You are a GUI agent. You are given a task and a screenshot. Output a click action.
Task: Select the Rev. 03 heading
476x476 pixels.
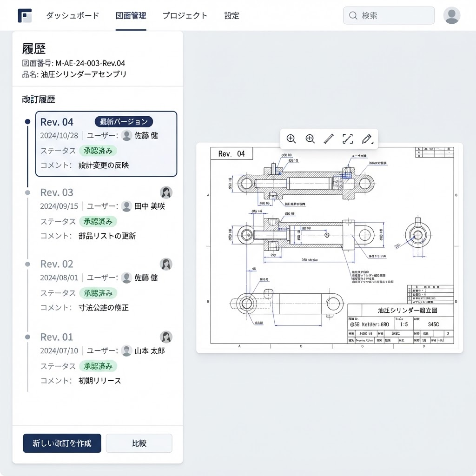pos(57,192)
